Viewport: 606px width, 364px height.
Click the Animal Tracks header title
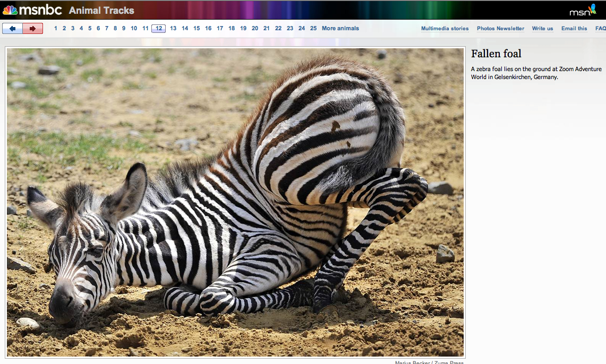(x=101, y=11)
